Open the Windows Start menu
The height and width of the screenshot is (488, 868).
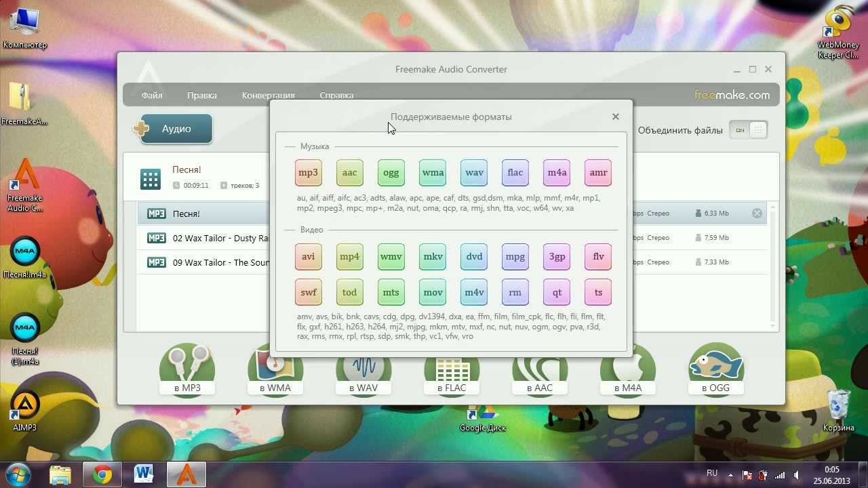pyautogui.click(x=19, y=474)
